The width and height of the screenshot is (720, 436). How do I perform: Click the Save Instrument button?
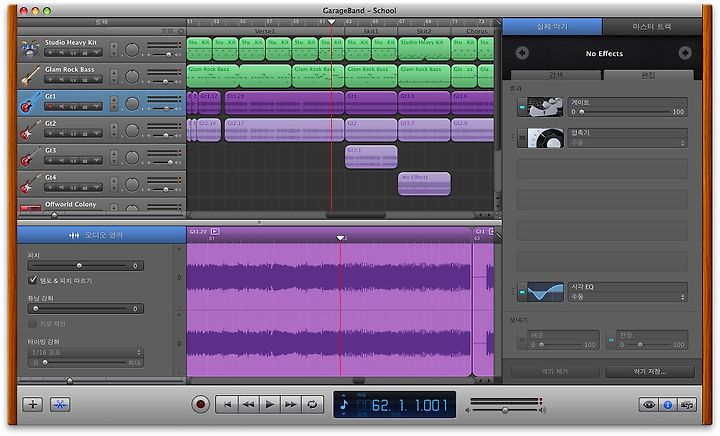coord(650,371)
